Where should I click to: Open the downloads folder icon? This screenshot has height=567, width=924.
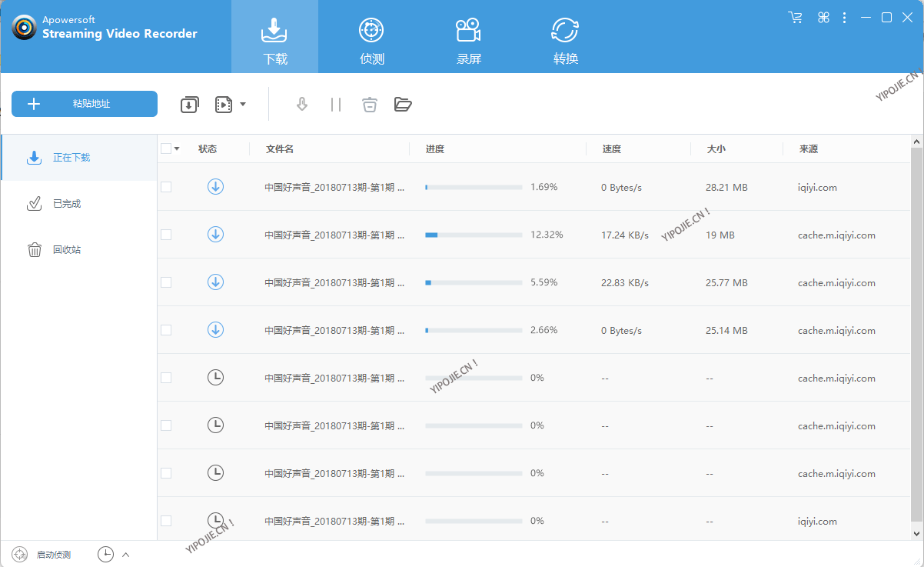(x=403, y=104)
